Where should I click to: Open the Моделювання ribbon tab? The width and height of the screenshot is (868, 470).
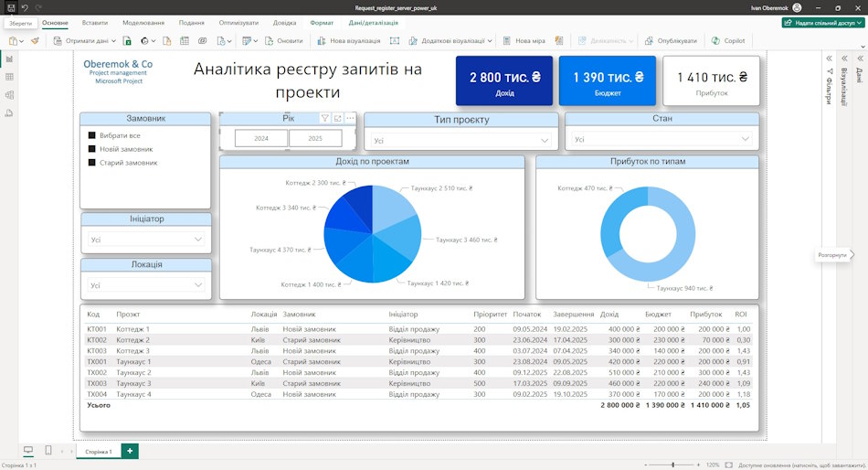143,23
